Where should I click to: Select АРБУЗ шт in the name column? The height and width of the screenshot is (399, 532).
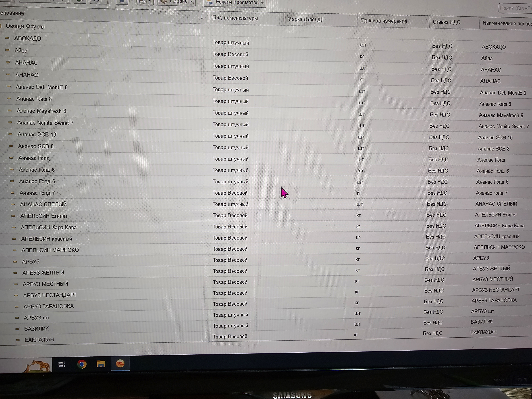coord(37,318)
